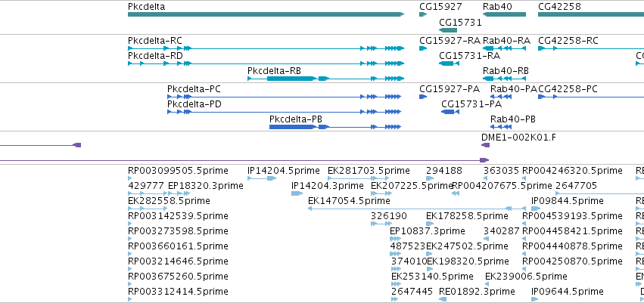The height and width of the screenshot is (303, 644).
Task: Select RP004539193.5prime EST label
Action: tap(573, 216)
